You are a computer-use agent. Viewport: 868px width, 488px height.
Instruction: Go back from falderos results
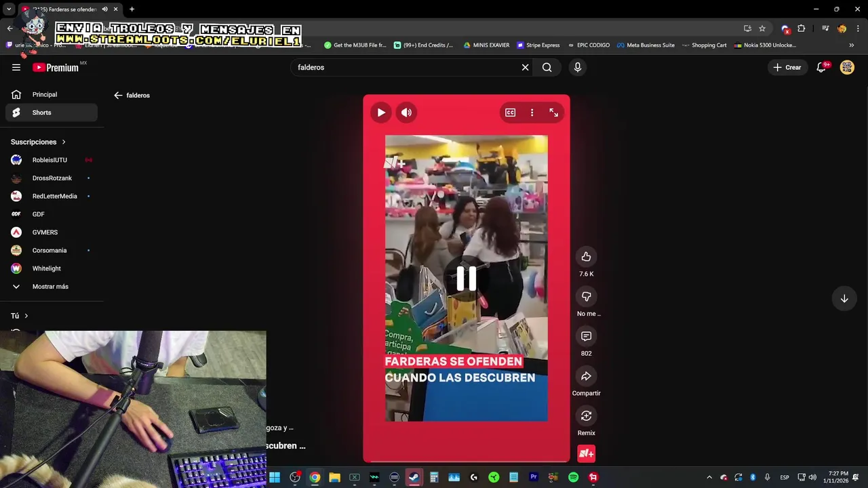[118, 96]
